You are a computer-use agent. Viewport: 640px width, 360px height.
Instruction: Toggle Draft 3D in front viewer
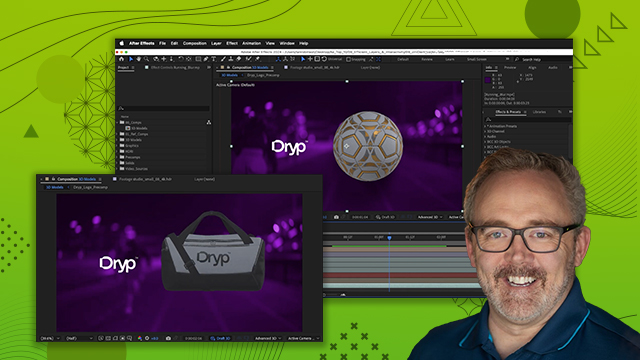220,338
